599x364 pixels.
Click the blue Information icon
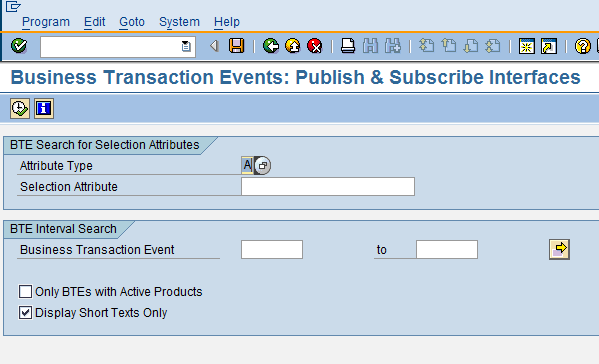(x=44, y=108)
